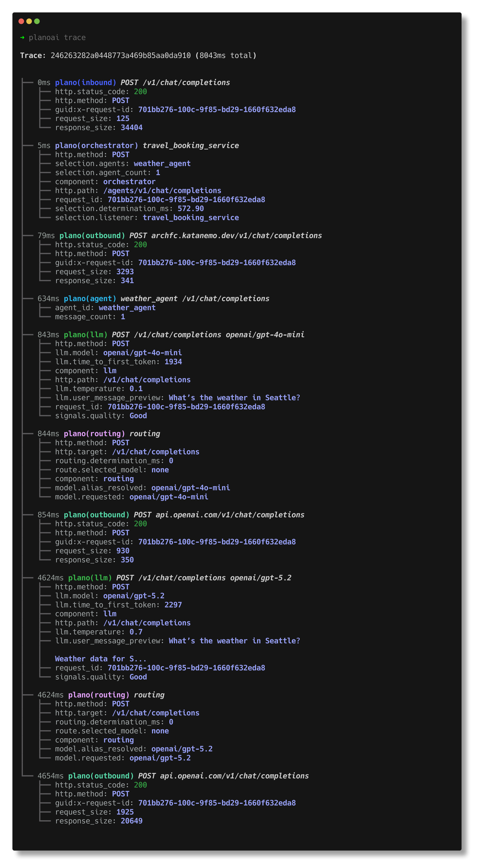Click the plano(outbound) span at 79ms
479x868 pixels.
(92, 236)
